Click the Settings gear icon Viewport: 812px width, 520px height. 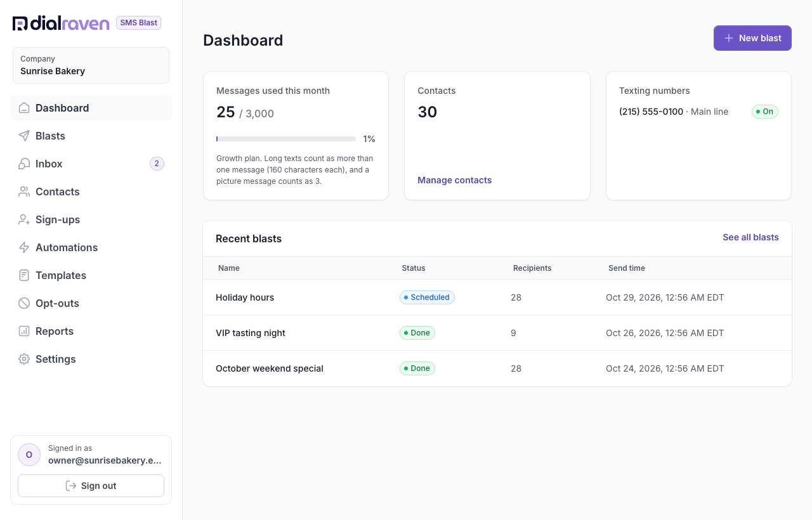[x=24, y=359]
